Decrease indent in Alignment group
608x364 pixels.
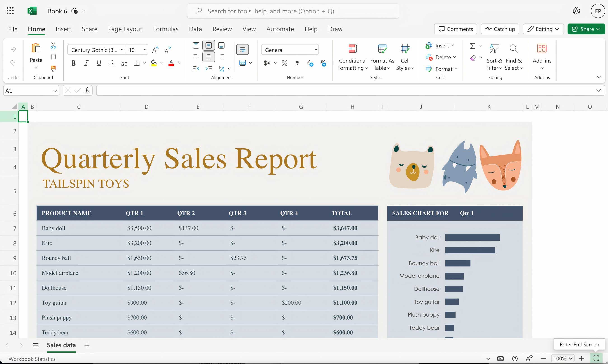point(196,69)
